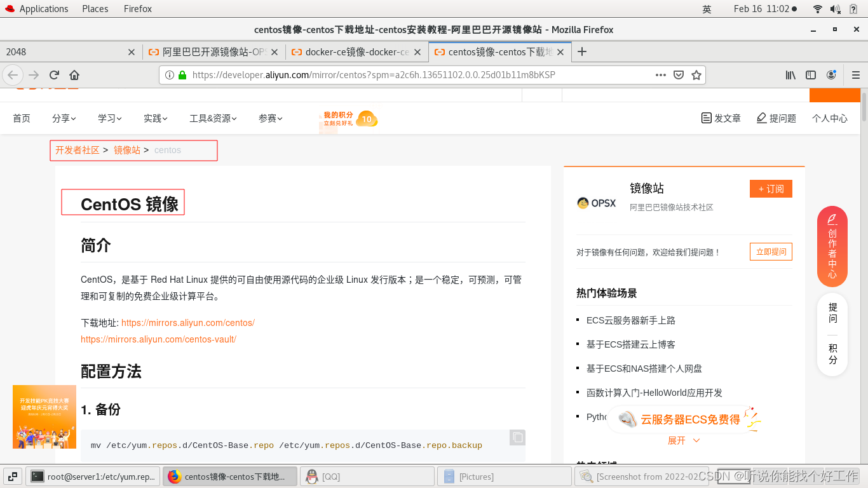Screen dimensions: 868x488
Task: Click the 立即提问 button
Action: tap(771, 252)
